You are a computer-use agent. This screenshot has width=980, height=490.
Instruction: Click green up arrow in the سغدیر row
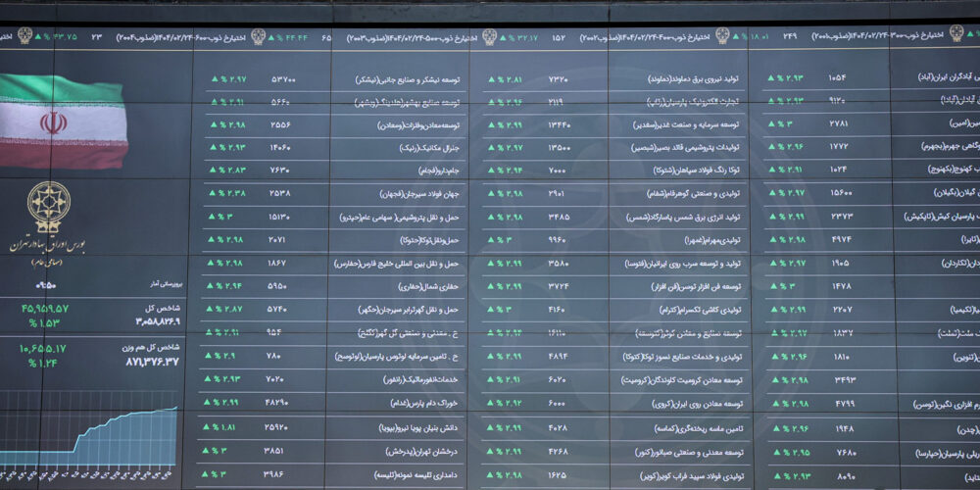[x=491, y=124]
